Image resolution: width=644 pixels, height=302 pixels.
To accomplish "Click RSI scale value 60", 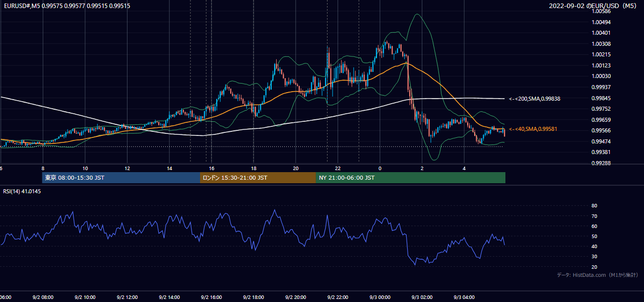I will 595,226.
